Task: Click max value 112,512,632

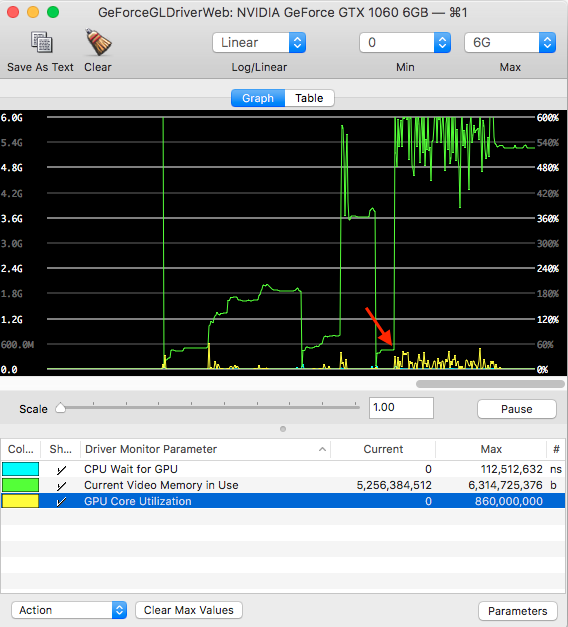Action: [512, 469]
